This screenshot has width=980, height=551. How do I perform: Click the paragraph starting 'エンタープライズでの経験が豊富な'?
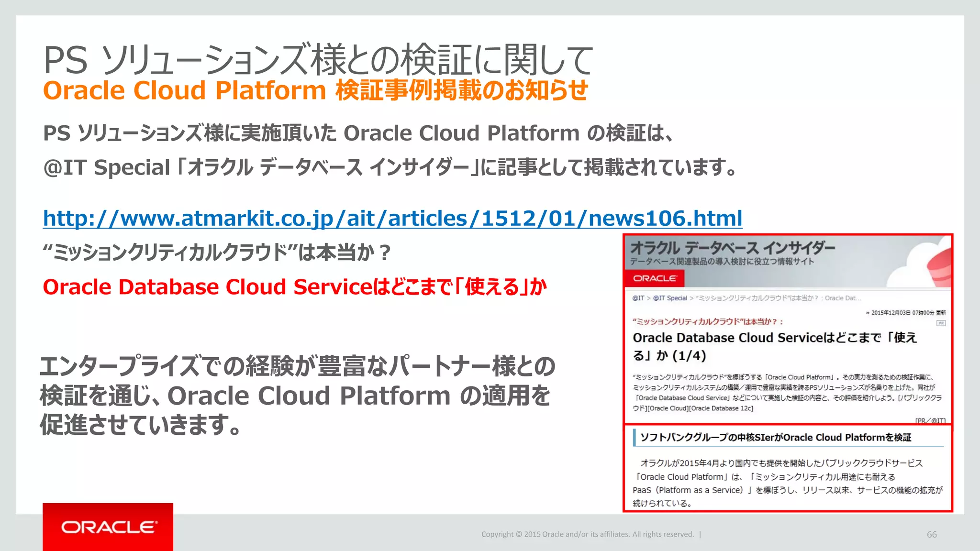coord(297,395)
